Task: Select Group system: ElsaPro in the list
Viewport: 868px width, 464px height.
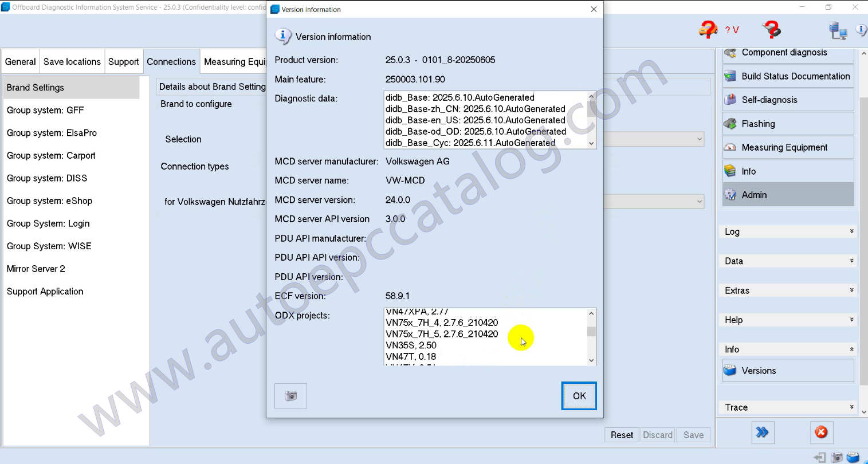Action: [x=52, y=133]
